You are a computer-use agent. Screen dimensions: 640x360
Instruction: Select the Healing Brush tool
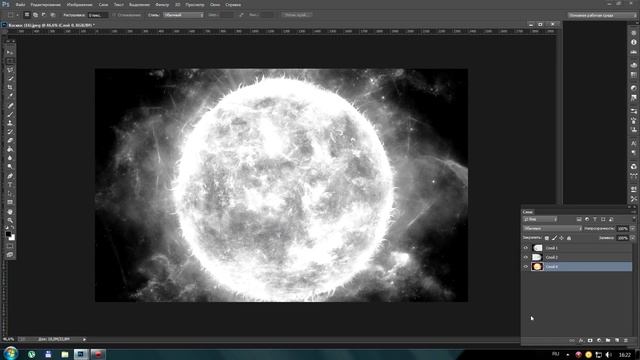tap(10, 106)
